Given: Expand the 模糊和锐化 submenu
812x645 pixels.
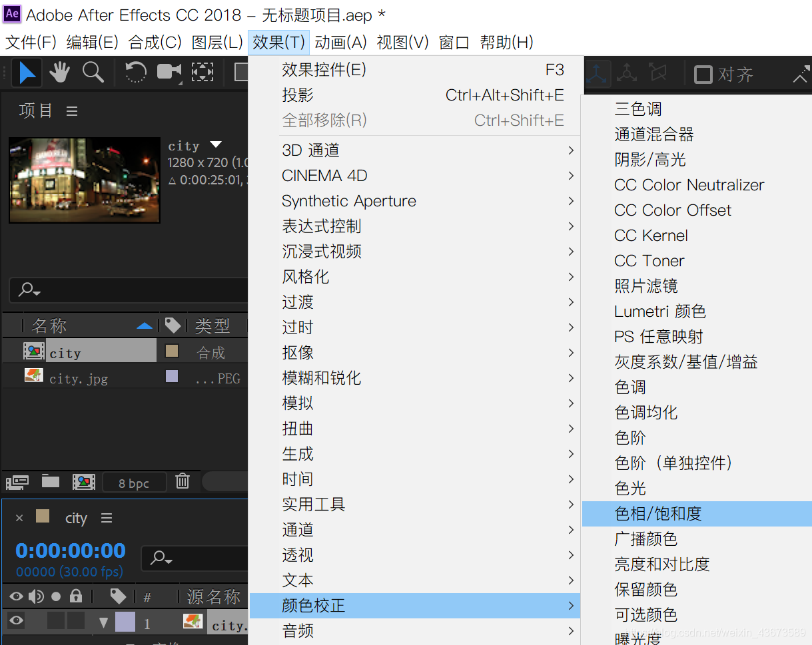Looking at the screenshot, I should coord(416,378).
